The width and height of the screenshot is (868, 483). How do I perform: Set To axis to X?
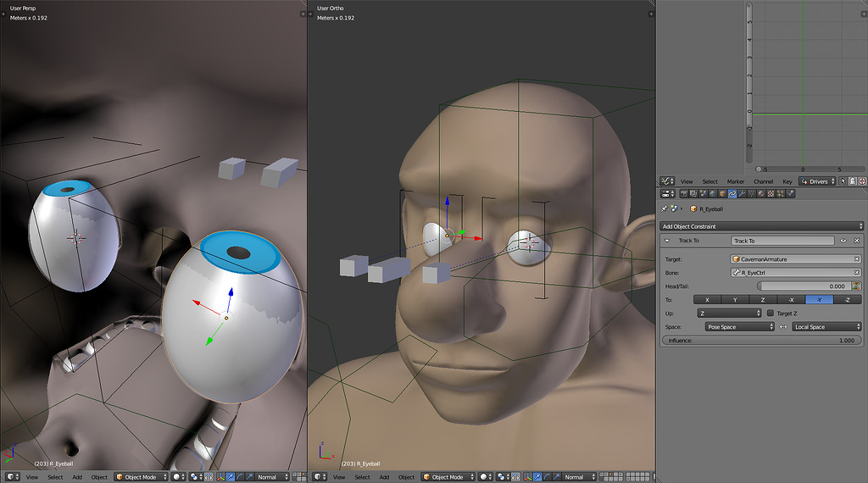708,300
